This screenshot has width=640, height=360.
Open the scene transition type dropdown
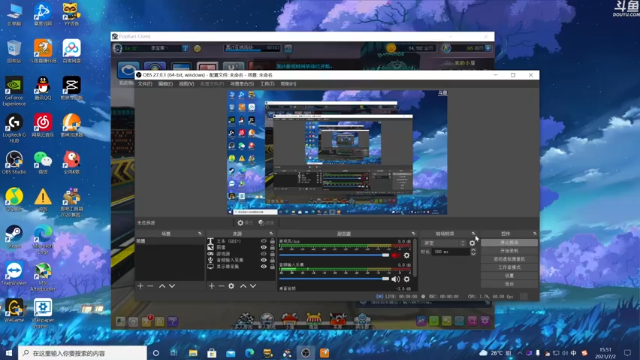444,243
